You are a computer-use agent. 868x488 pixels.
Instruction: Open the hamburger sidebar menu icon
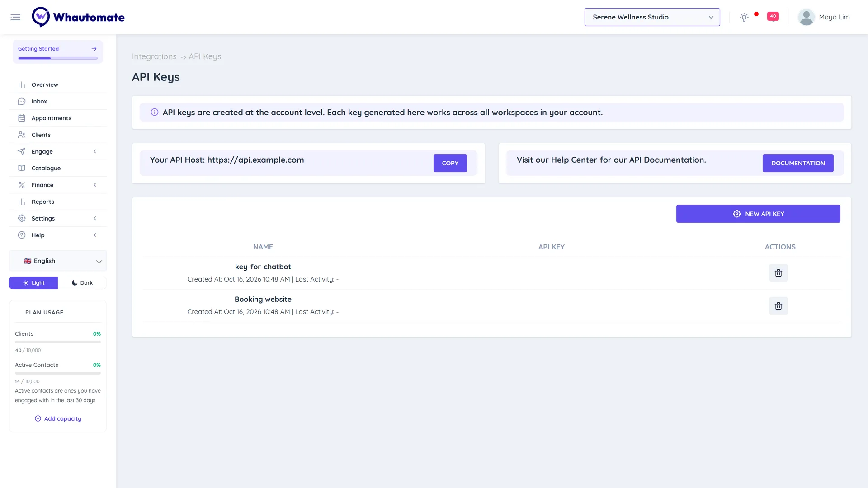pyautogui.click(x=15, y=17)
